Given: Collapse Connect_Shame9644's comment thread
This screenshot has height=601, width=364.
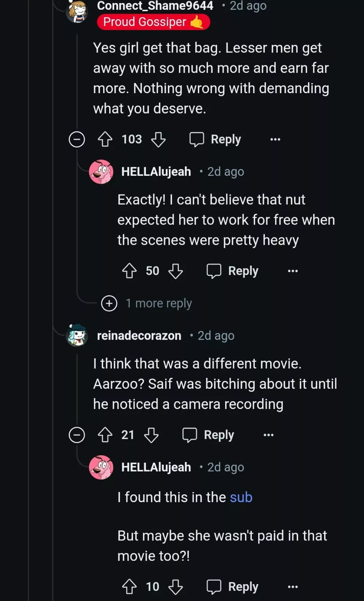Looking at the screenshot, I should coord(77,139).
